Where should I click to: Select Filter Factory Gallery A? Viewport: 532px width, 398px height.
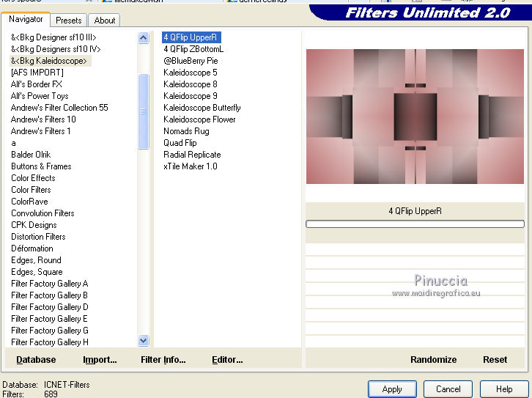pyautogui.click(x=50, y=284)
